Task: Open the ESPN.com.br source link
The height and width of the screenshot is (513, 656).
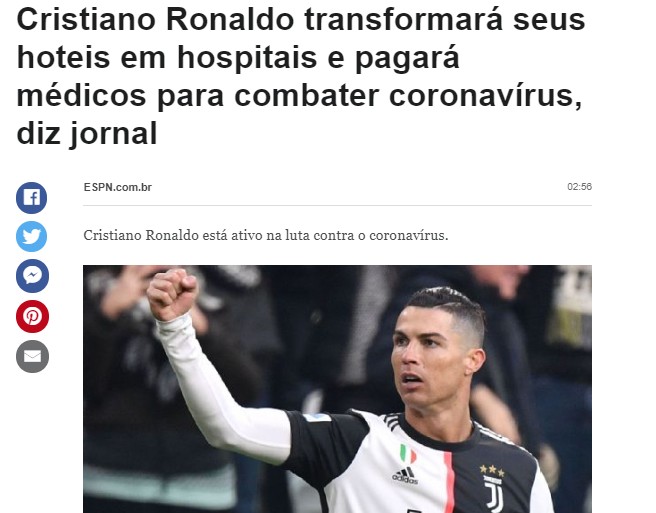Action: (118, 187)
